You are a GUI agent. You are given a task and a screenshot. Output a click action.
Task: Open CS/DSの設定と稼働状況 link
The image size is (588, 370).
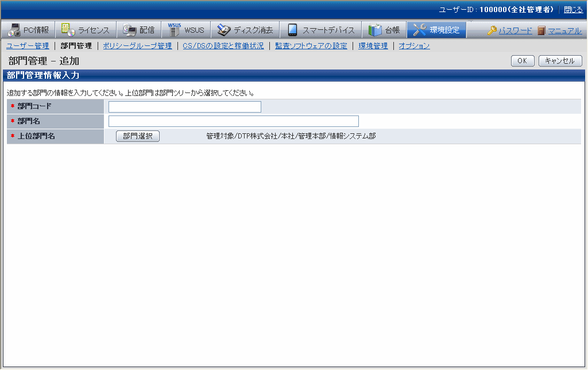click(223, 46)
